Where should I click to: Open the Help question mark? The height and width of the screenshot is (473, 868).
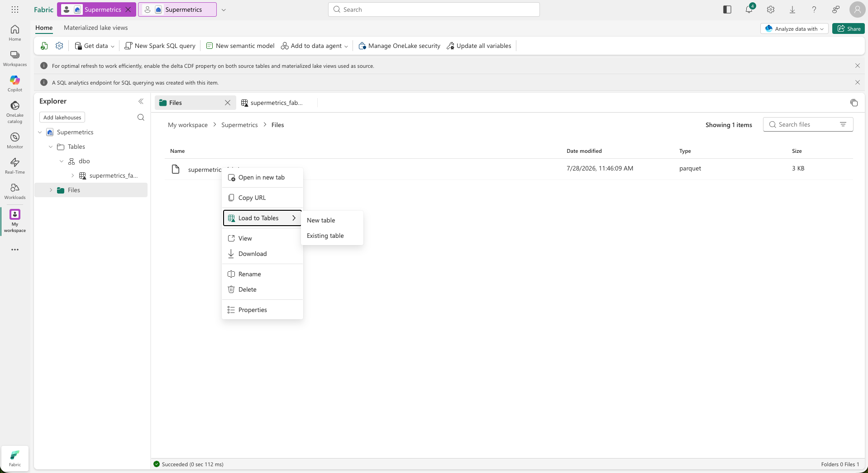814,9
